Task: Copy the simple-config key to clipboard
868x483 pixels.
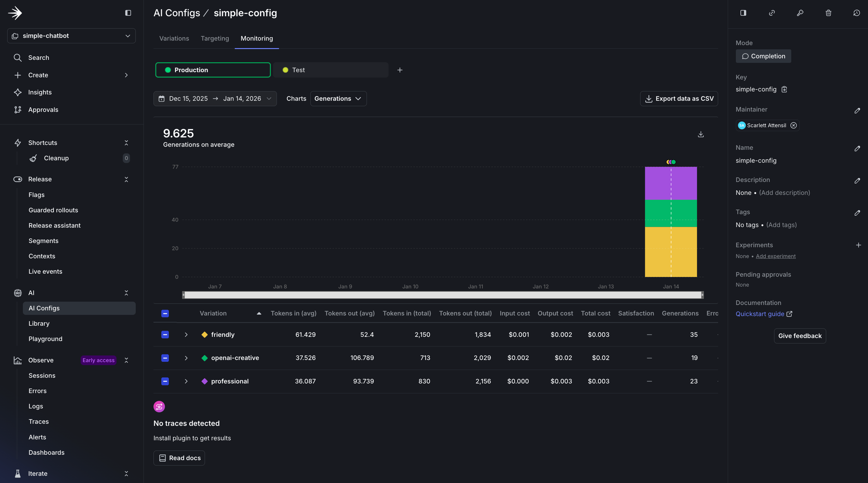Action: [784, 89]
